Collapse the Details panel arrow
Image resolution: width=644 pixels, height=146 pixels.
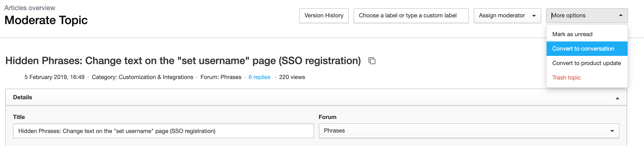tap(617, 98)
